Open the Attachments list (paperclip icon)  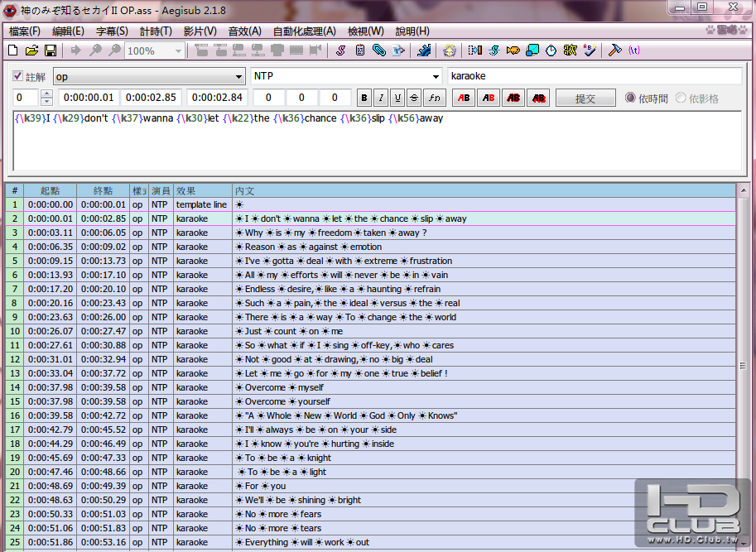[x=379, y=50]
